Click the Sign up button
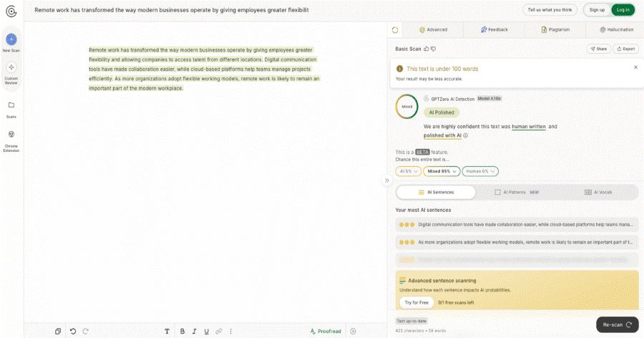Viewport: 644px width, 338px height. pyautogui.click(x=597, y=10)
